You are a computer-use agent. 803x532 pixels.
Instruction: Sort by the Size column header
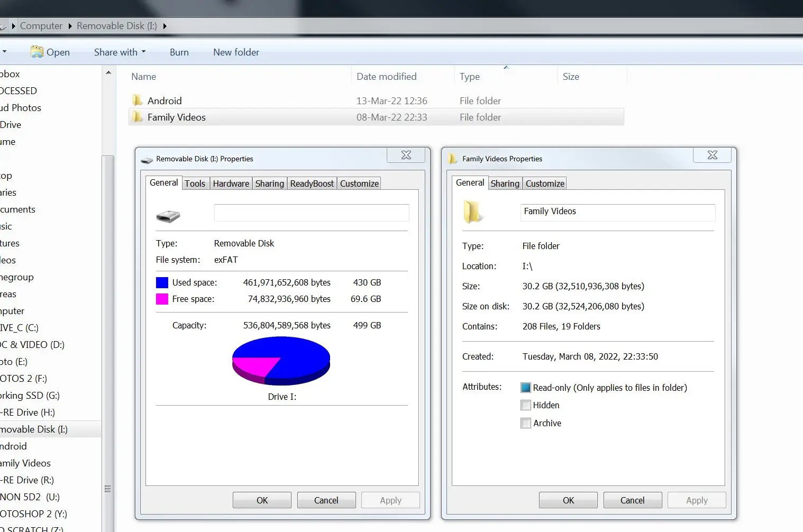click(592, 76)
